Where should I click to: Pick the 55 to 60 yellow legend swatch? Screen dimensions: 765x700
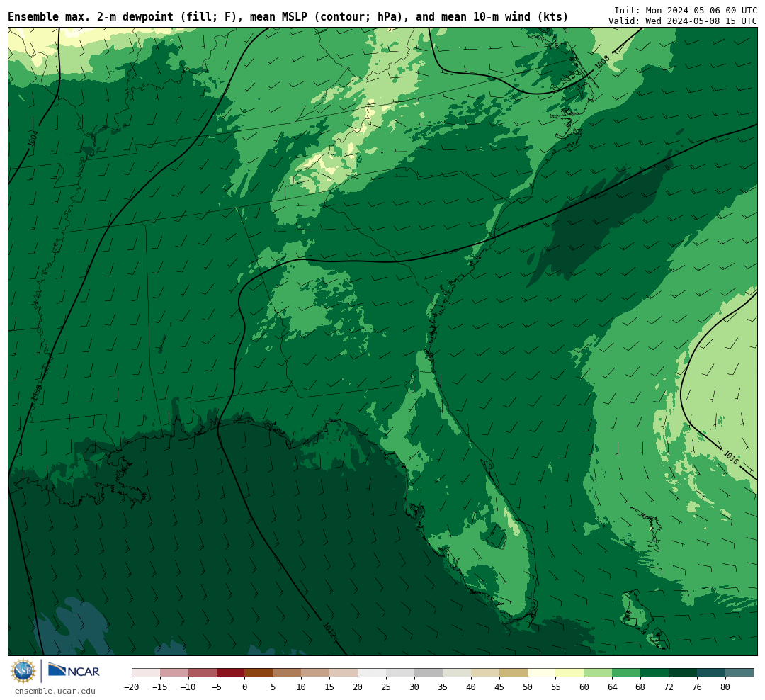point(570,673)
